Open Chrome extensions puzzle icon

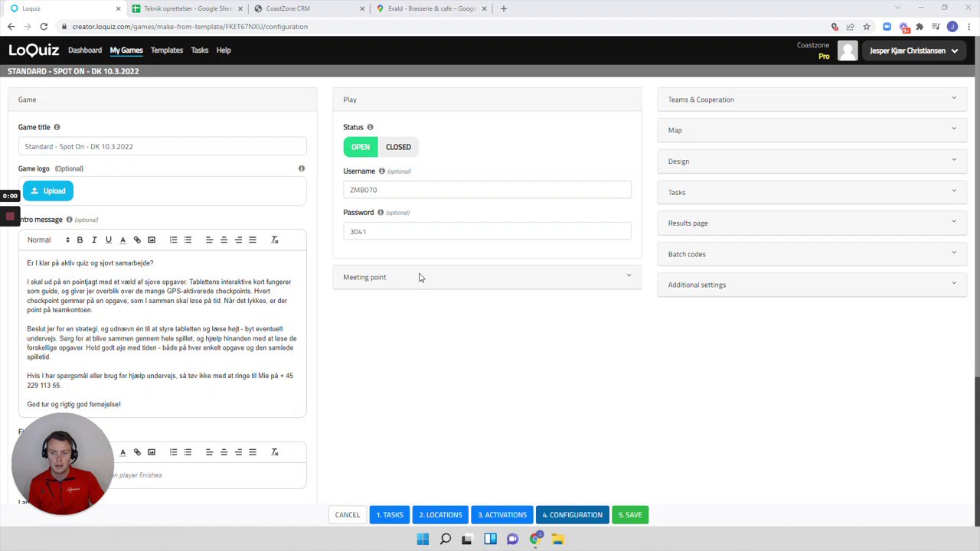(x=920, y=26)
